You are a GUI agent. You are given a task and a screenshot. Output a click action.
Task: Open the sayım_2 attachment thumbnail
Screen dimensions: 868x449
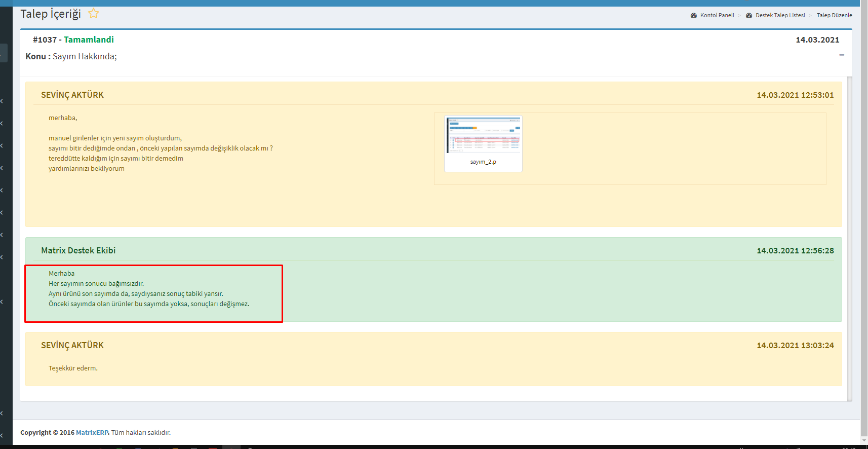483,135
